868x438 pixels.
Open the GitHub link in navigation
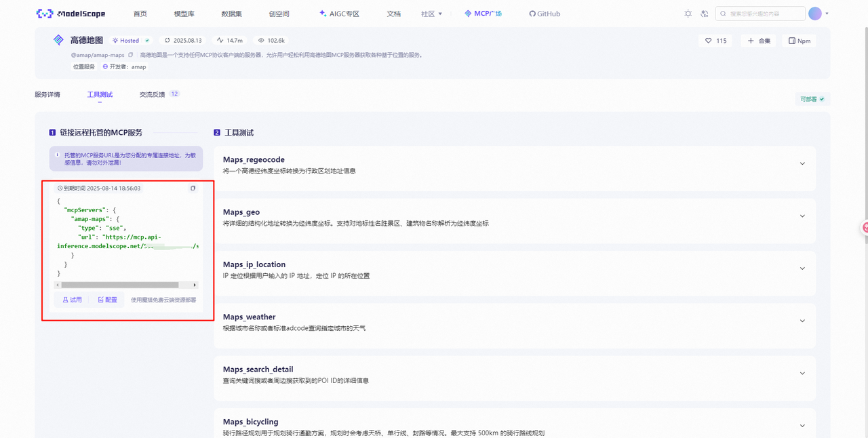click(x=545, y=14)
